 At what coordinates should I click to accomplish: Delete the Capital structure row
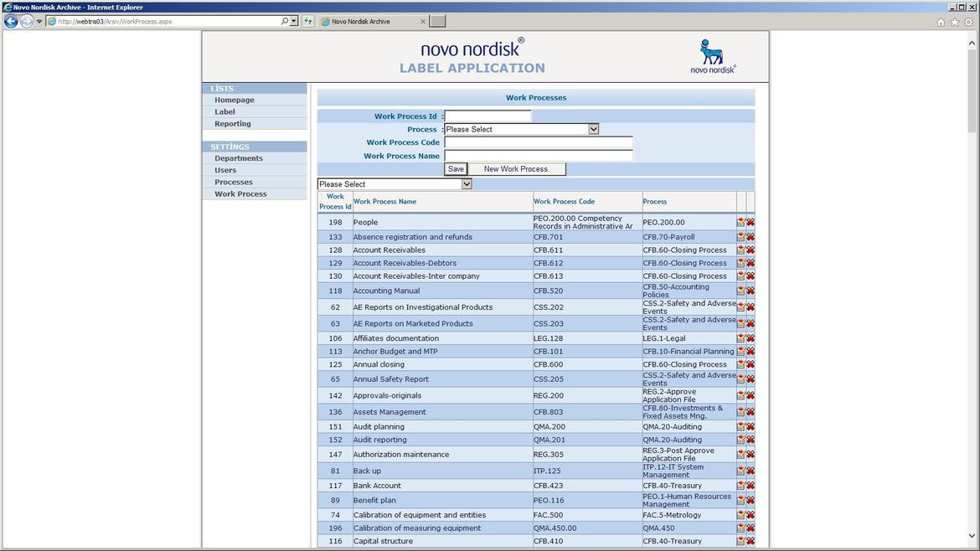750,542
